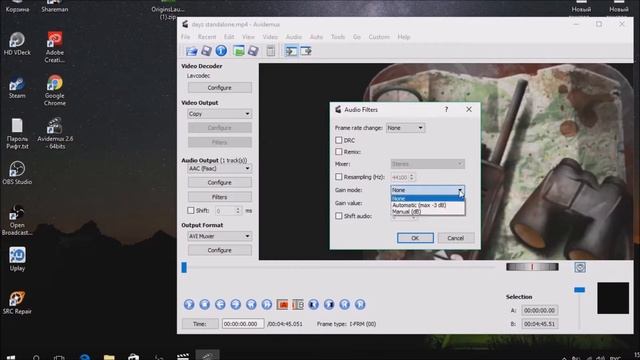
Task: Open SRC Repair desktop icon
Action: pyautogui.click(x=17, y=302)
